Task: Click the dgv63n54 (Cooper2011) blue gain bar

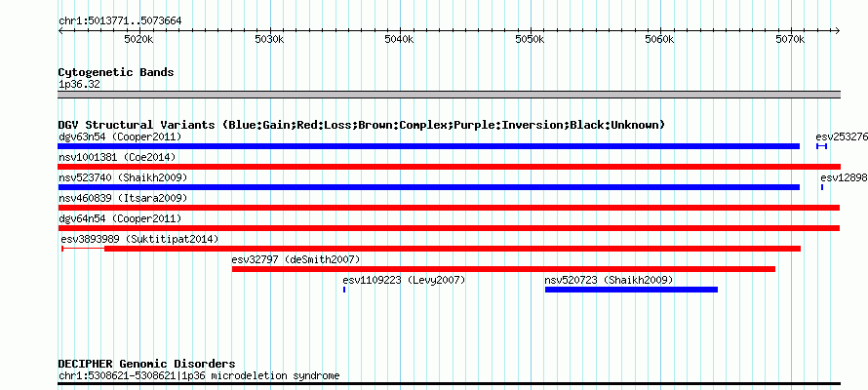Action: point(429,146)
